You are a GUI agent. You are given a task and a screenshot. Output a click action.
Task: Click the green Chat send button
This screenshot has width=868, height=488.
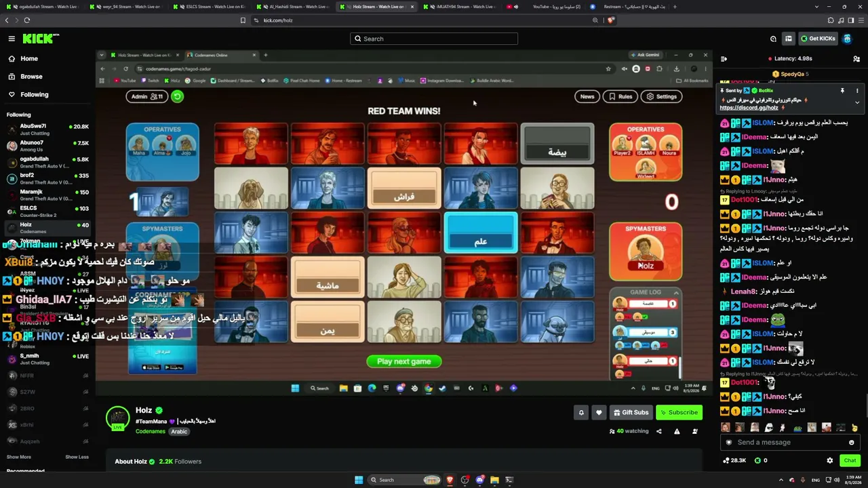click(x=850, y=461)
